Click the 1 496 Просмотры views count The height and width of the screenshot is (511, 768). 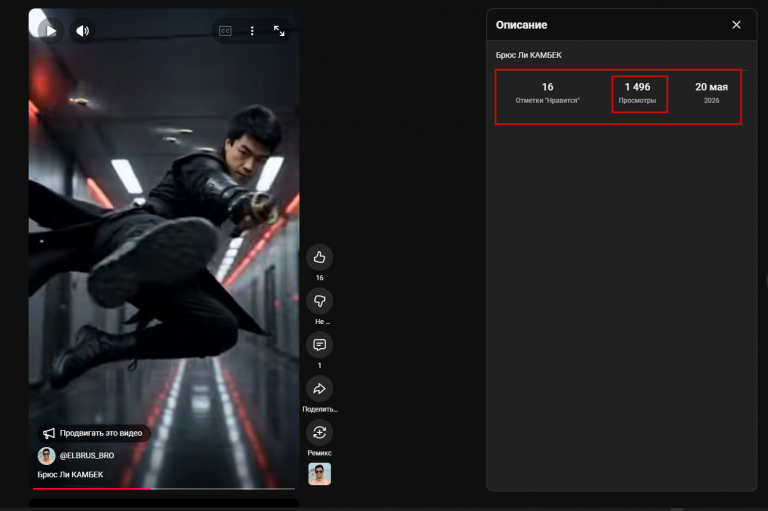[x=637, y=93]
